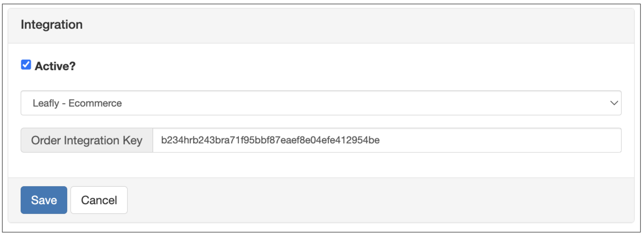Screen dimensions: 644x236
Task: Click the chevron arrow on the integration selector
Action: pos(614,103)
